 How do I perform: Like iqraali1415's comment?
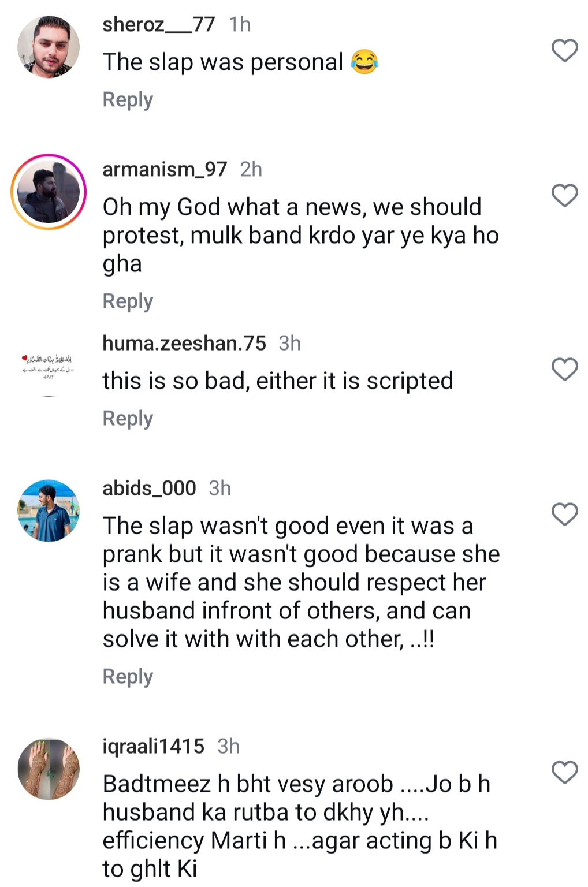coord(564,773)
